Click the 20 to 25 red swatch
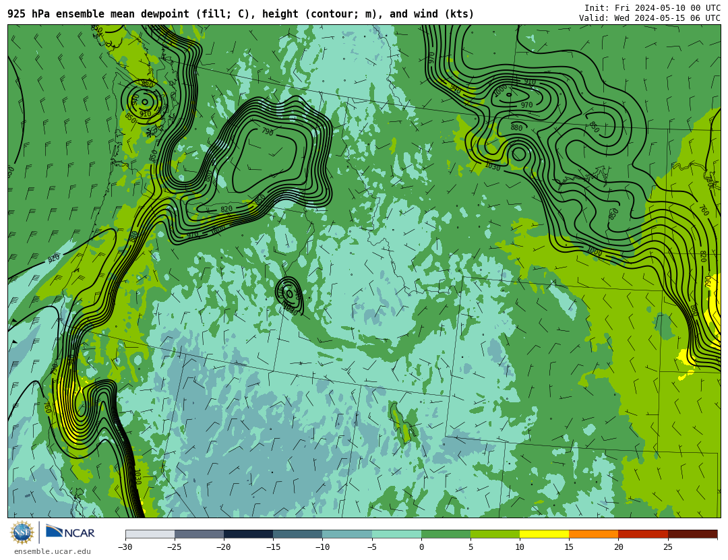Image resolution: width=728 pixels, height=560 pixels. click(643, 534)
